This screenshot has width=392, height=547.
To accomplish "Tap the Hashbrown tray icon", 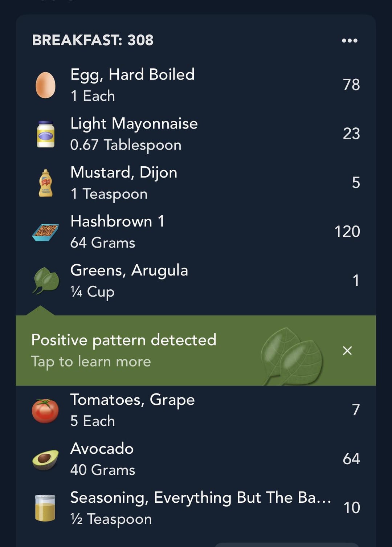I will point(45,232).
